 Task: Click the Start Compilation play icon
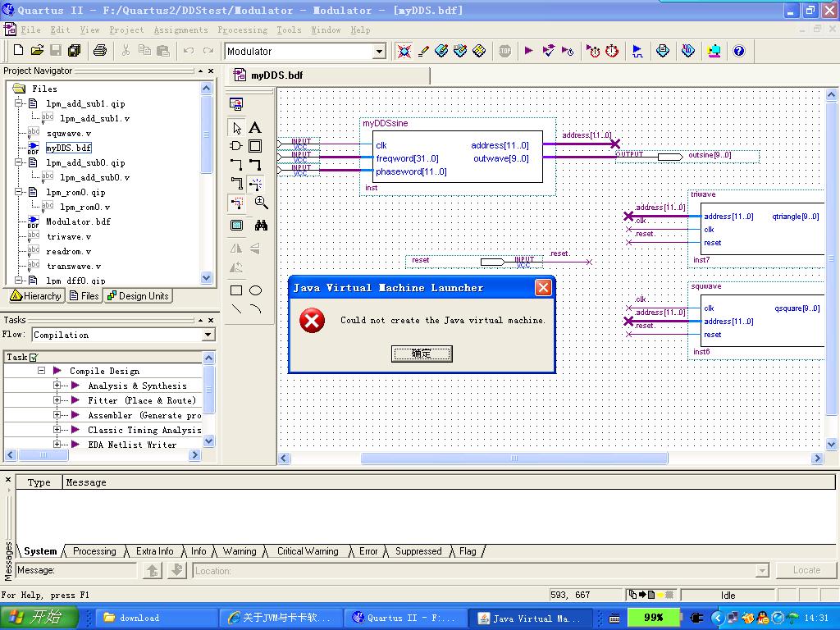[528, 51]
